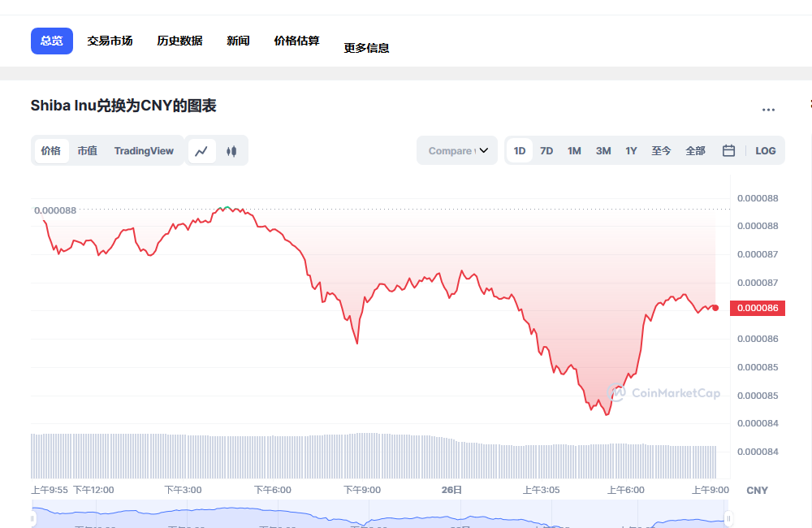
Task: Click the 下午12:00 time axis label
Action: [93, 490]
